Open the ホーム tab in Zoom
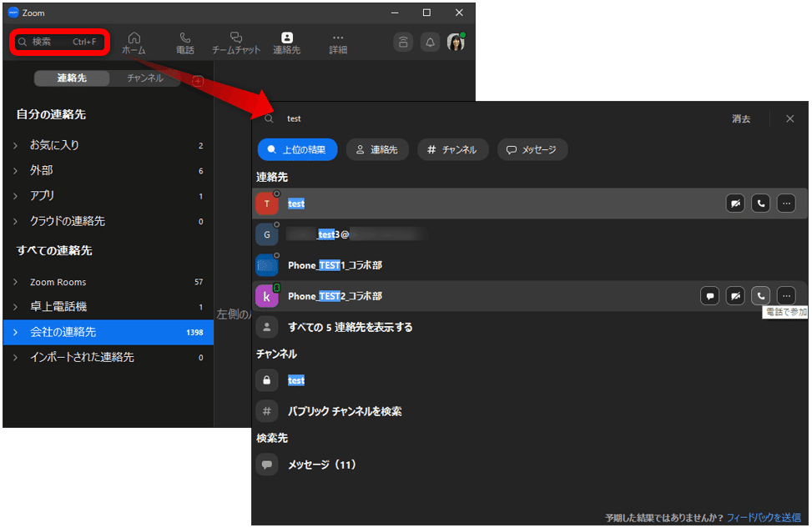812x528 pixels. tap(134, 43)
